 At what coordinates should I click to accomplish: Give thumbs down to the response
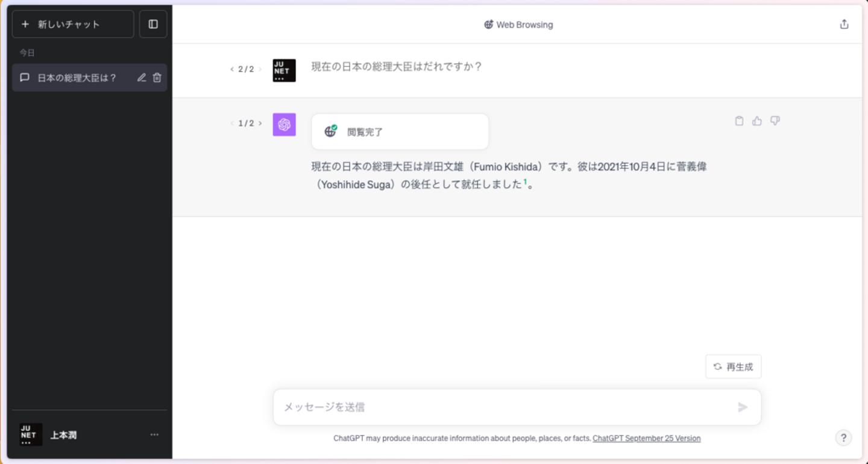point(775,121)
